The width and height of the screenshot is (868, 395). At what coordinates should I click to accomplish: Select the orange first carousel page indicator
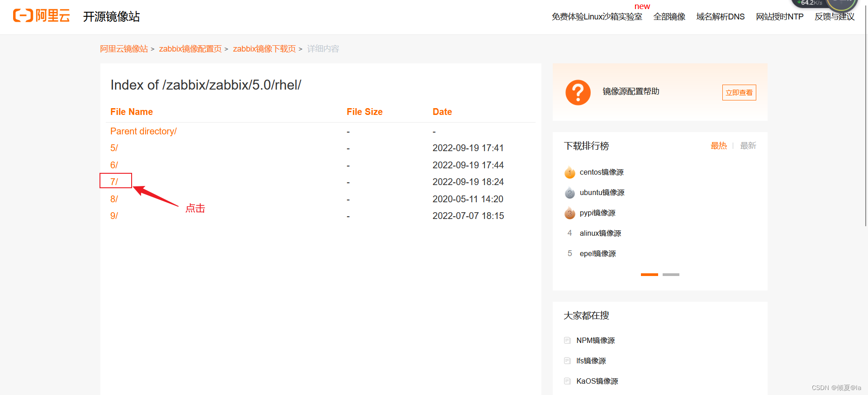click(650, 275)
